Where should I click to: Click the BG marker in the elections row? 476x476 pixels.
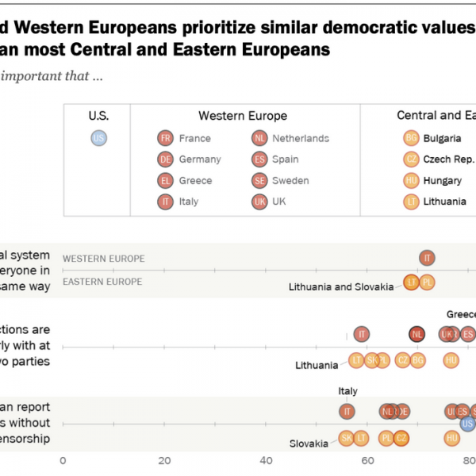pyautogui.click(x=418, y=360)
